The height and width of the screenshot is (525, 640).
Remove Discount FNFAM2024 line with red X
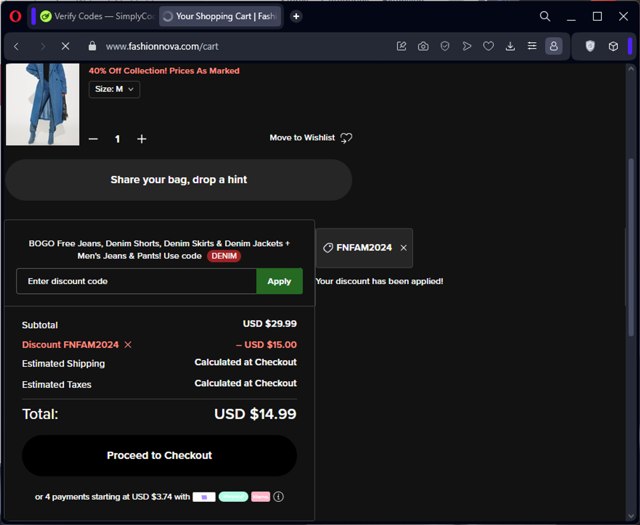coord(128,345)
